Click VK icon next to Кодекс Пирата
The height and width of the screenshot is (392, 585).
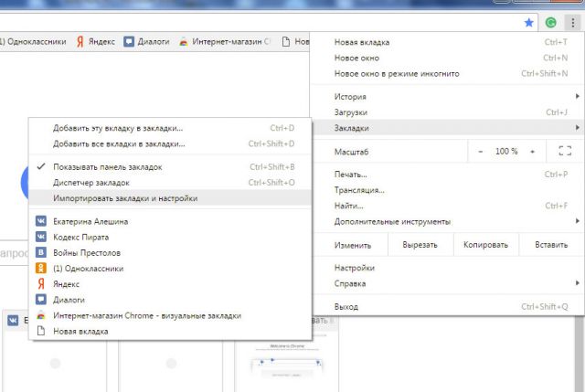coord(41,237)
